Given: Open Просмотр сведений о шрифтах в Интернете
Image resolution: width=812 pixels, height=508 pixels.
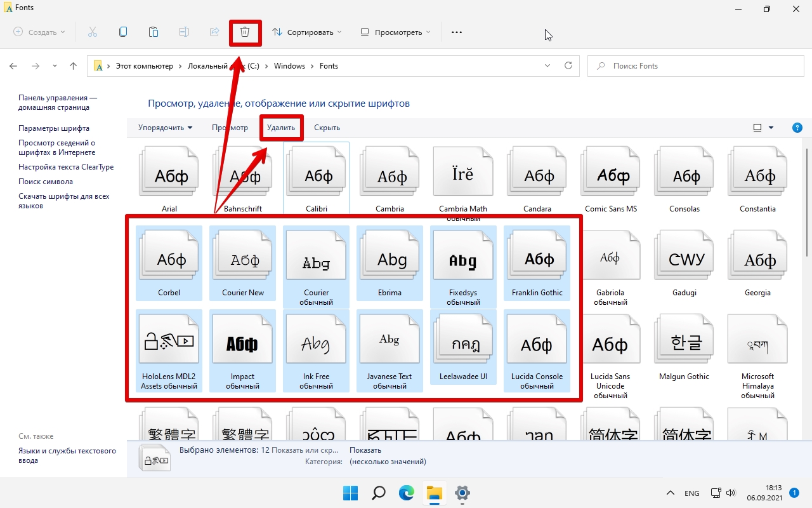Looking at the screenshot, I should 57,148.
